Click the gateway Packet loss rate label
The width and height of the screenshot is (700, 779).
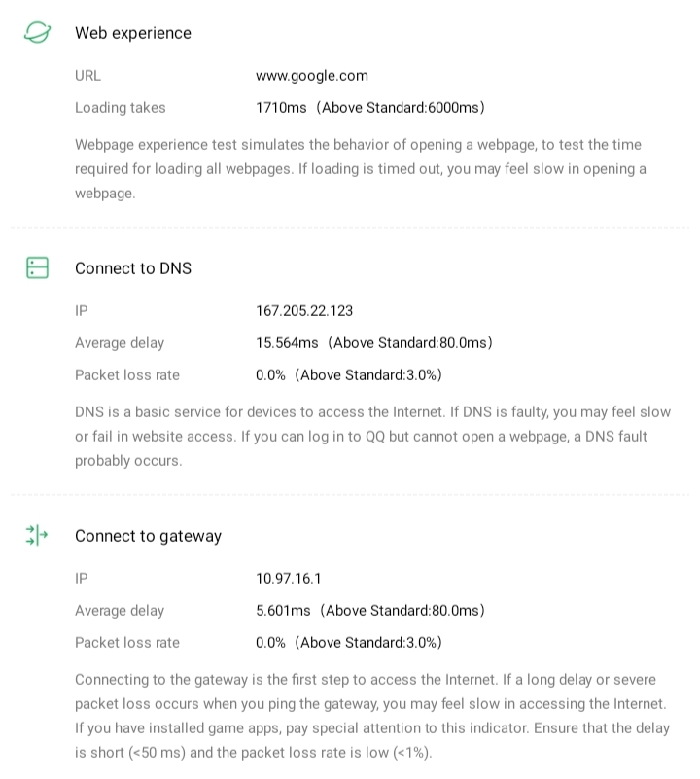point(127,643)
